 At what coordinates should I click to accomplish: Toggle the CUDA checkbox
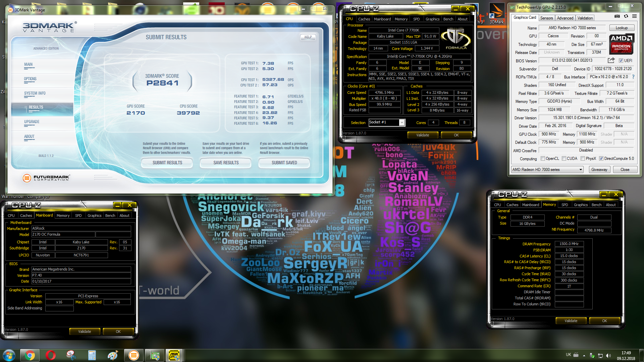point(564,159)
